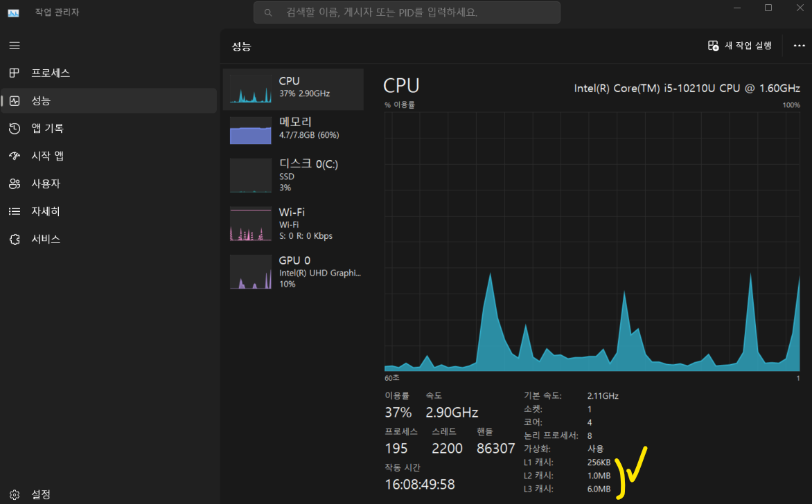Switch to 사용자 page

point(46,183)
